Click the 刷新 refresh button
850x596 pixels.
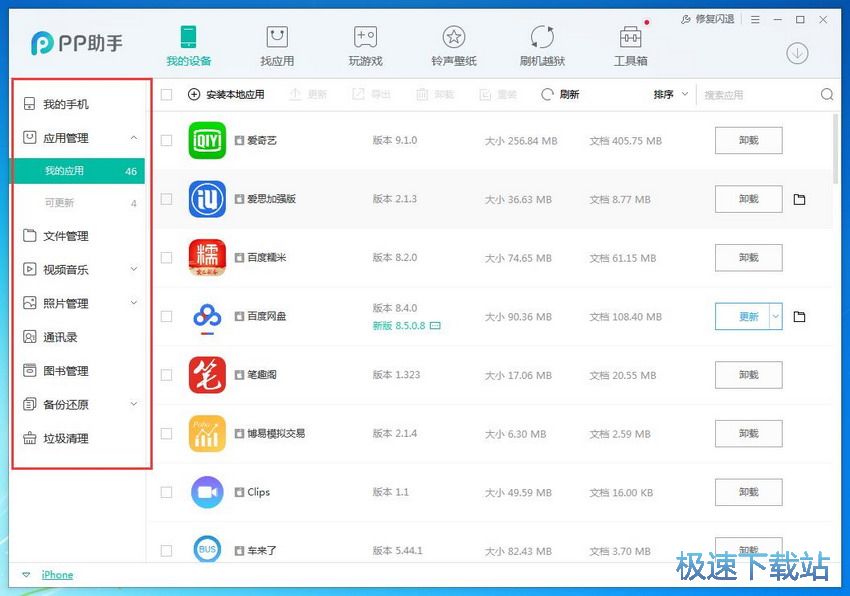pyautogui.click(x=560, y=94)
